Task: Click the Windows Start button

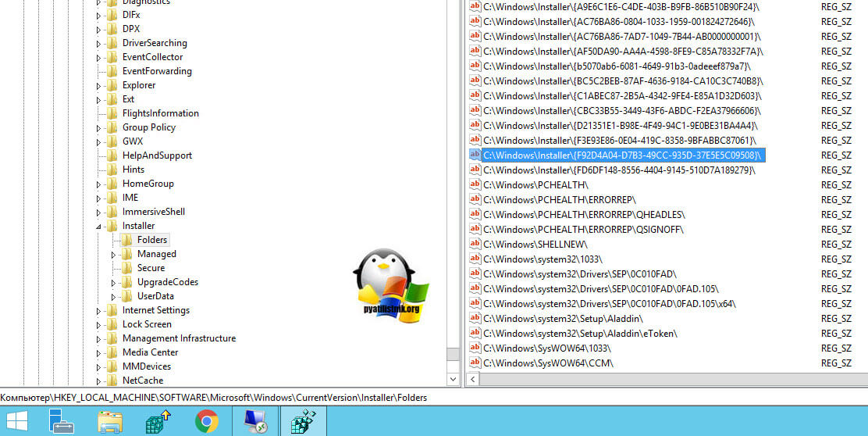Action: 17,422
